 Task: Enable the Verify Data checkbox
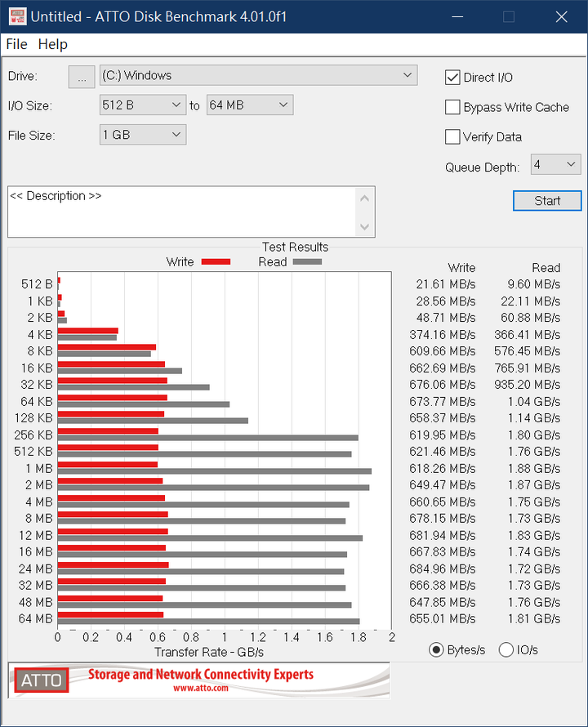tap(452, 136)
